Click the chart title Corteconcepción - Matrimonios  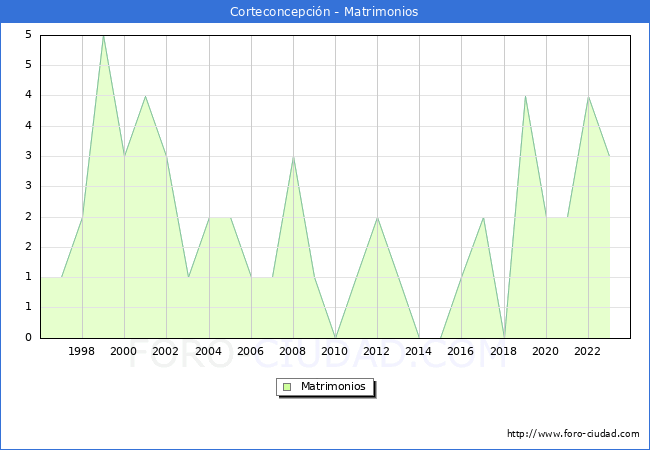[x=324, y=12]
